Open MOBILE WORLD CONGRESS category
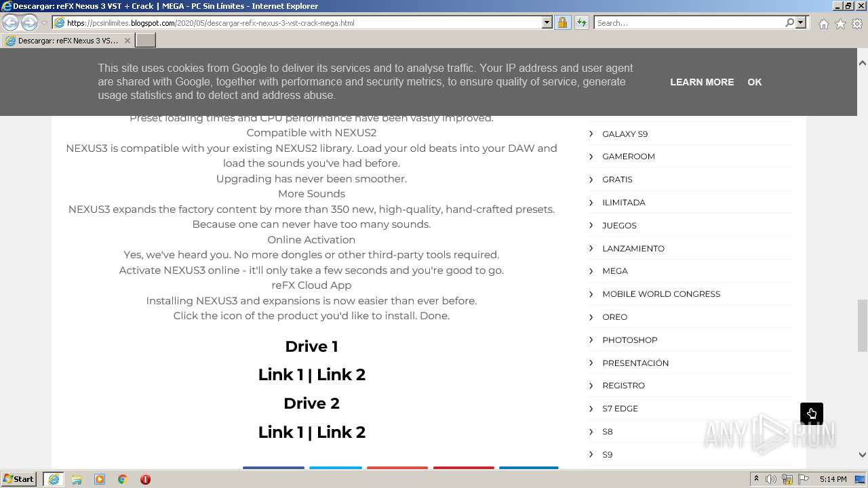The image size is (868, 488). [661, 294]
